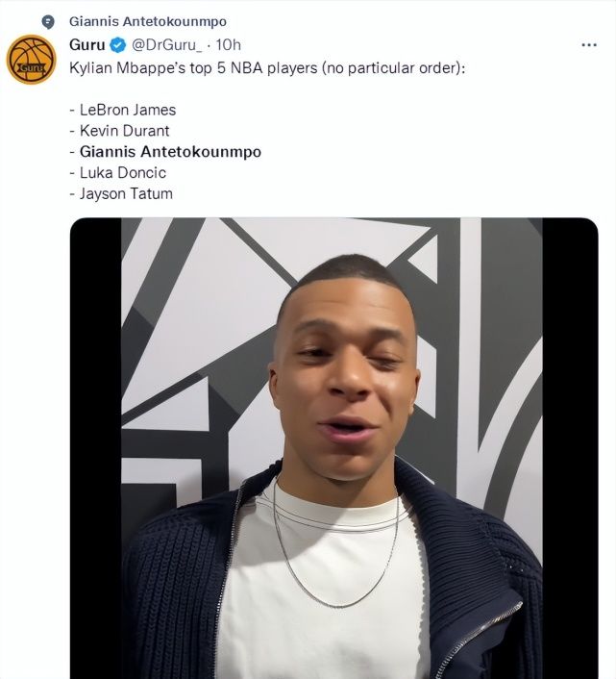The image size is (616, 679).
Task: Click the left black bar of the video
Action: pyautogui.click(x=95, y=448)
